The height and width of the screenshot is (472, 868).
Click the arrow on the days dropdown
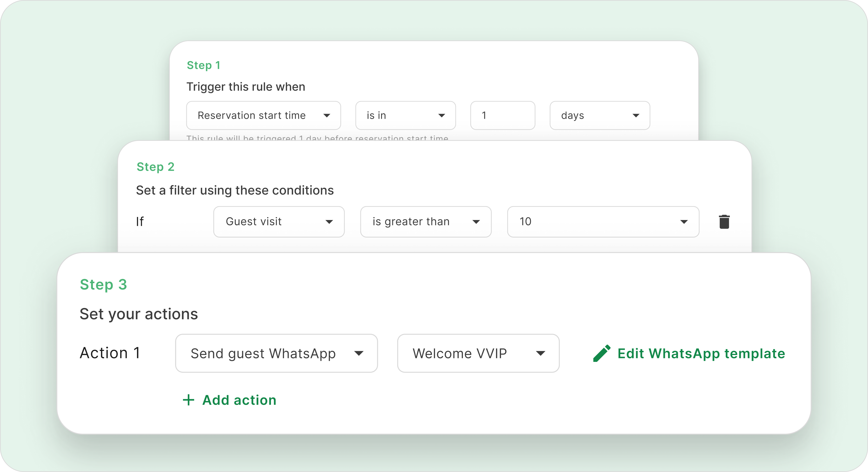pyautogui.click(x=636, y=115)
